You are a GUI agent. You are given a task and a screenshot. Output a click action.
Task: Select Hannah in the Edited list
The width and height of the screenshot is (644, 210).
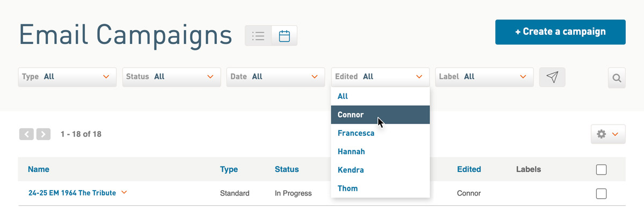coord(380,151)
